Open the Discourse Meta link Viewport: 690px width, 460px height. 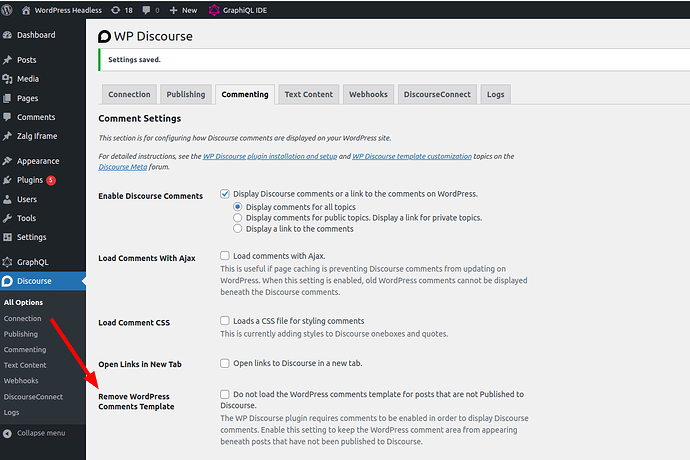point(123,167)
